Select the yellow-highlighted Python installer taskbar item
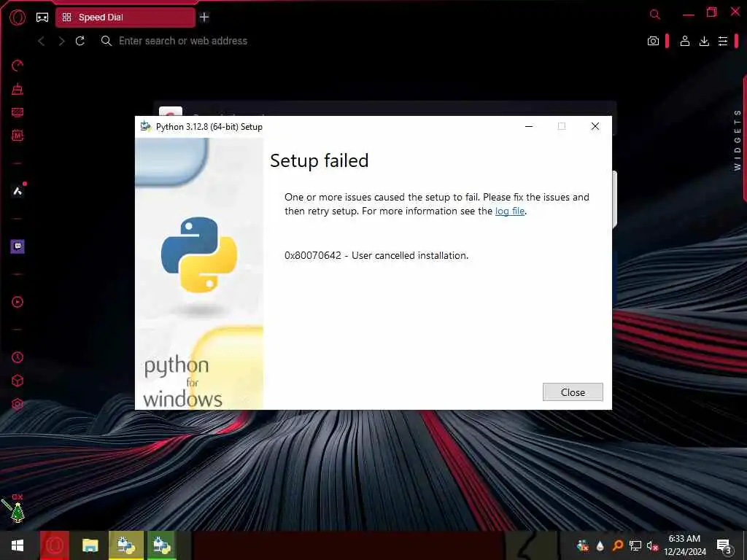 [x=125, y=545]
